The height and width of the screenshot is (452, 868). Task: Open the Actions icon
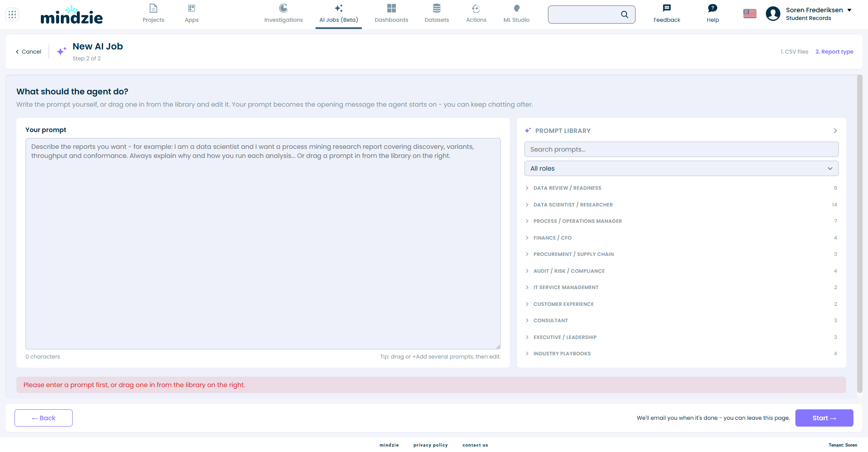(x=476, y=8)
